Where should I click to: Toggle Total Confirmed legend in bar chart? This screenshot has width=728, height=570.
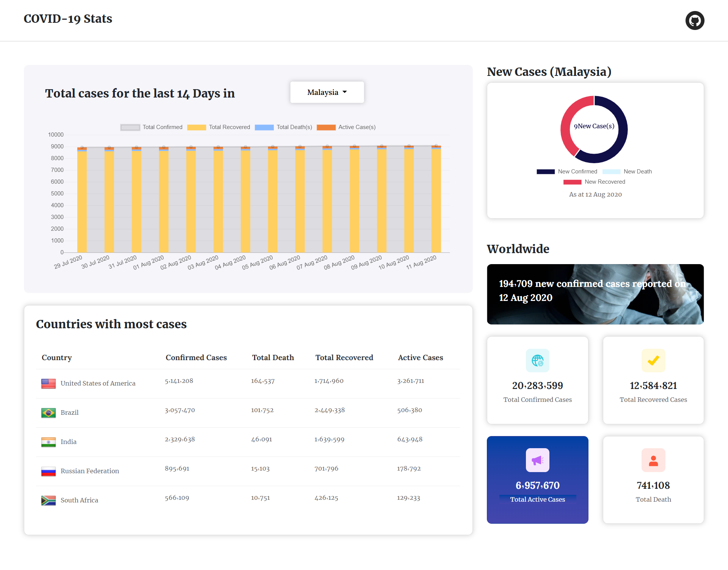(151, 127)
